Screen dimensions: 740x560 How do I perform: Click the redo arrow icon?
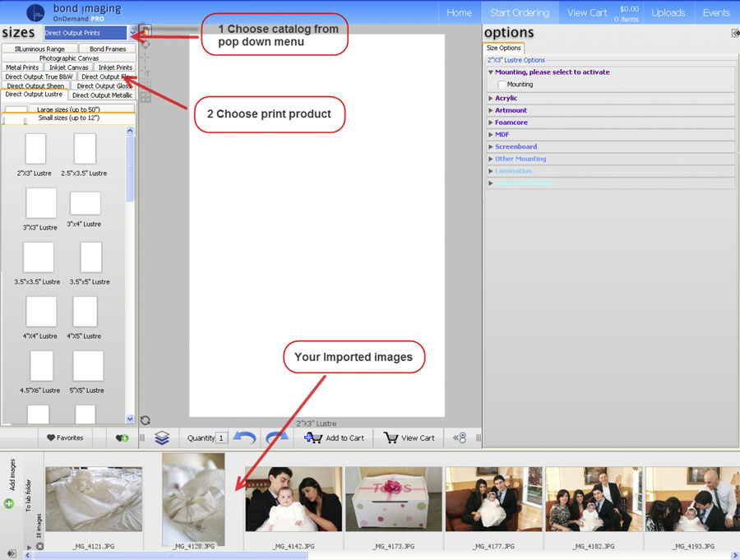(x=277, y=437)
